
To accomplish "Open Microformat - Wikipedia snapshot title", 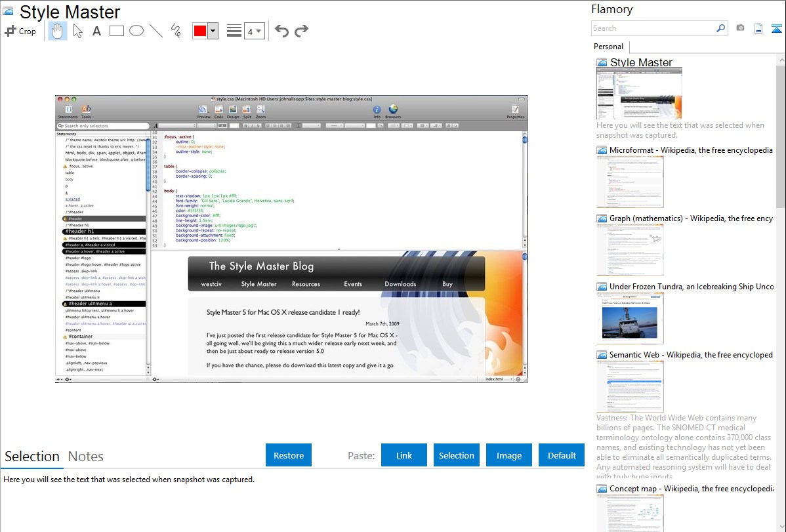I will pyautogui.click(x=691, y=150).
